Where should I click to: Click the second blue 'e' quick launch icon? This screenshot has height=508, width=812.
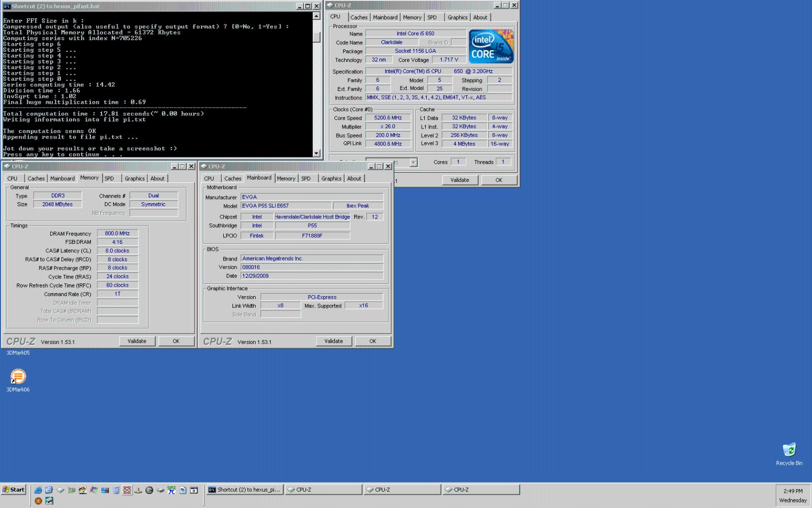(x=49, y=490)
